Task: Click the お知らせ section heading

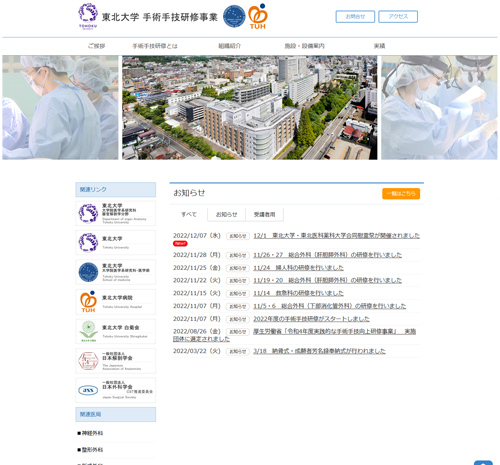Action: (189, 193)
